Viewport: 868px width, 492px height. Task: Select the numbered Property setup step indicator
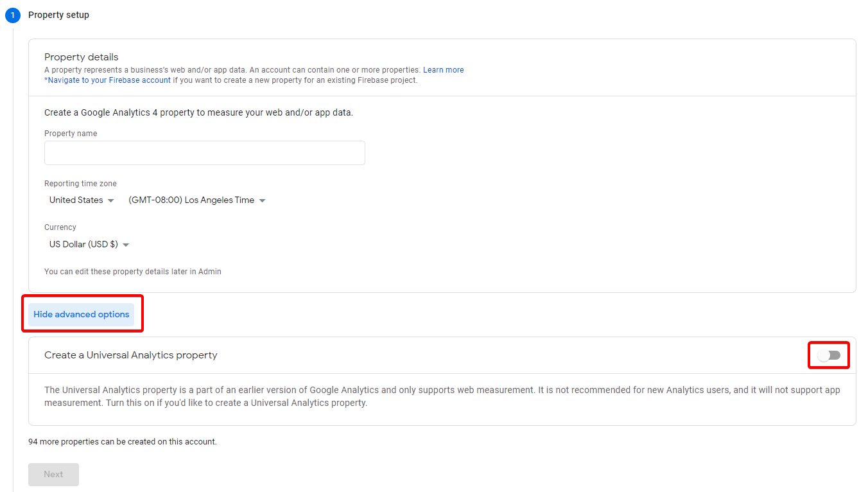click(x=13, y=15)
